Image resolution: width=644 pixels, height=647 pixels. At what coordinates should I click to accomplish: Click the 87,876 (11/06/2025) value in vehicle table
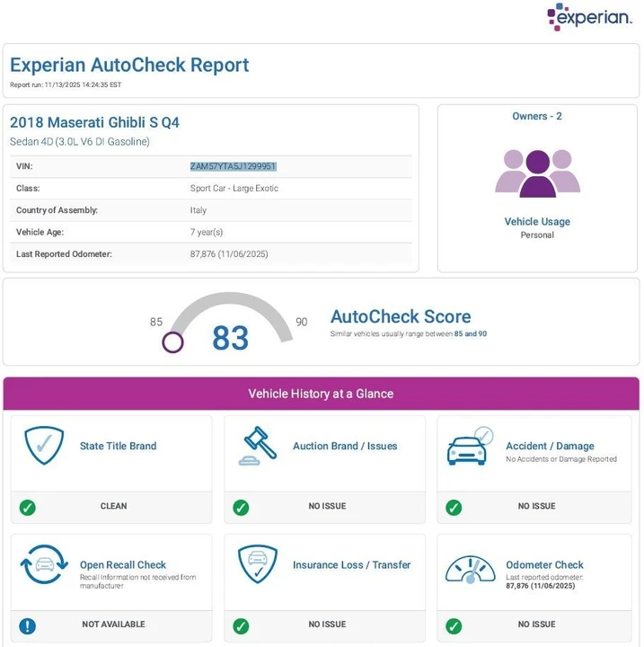[x=229, y=253]
